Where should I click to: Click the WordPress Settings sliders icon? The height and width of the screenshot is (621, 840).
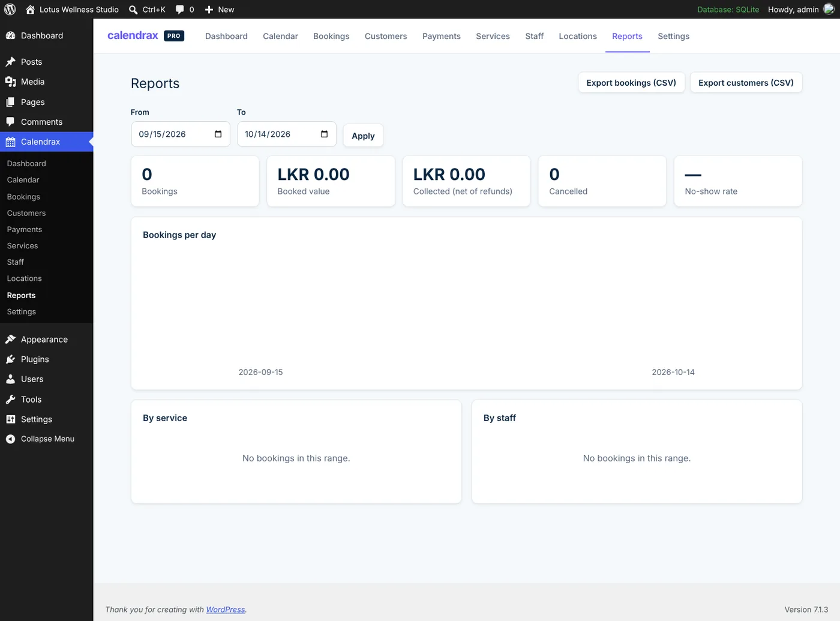coord(10,419)
